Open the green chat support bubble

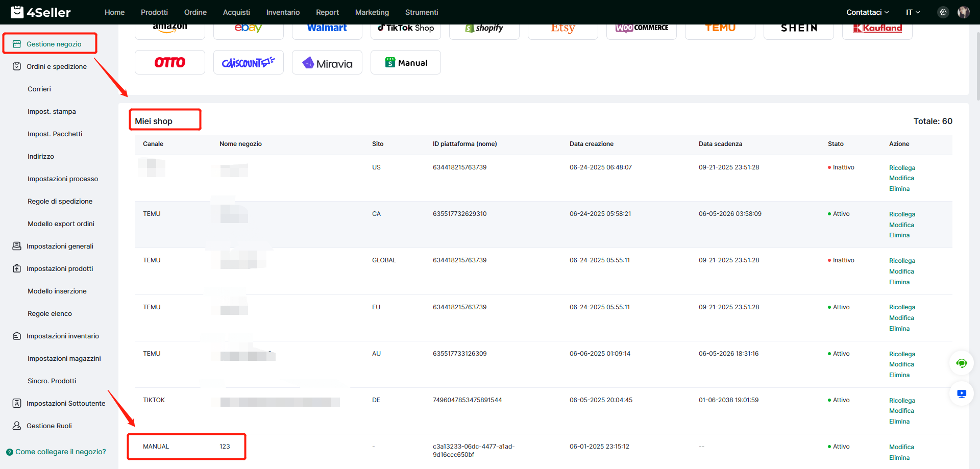pos(962,363)
